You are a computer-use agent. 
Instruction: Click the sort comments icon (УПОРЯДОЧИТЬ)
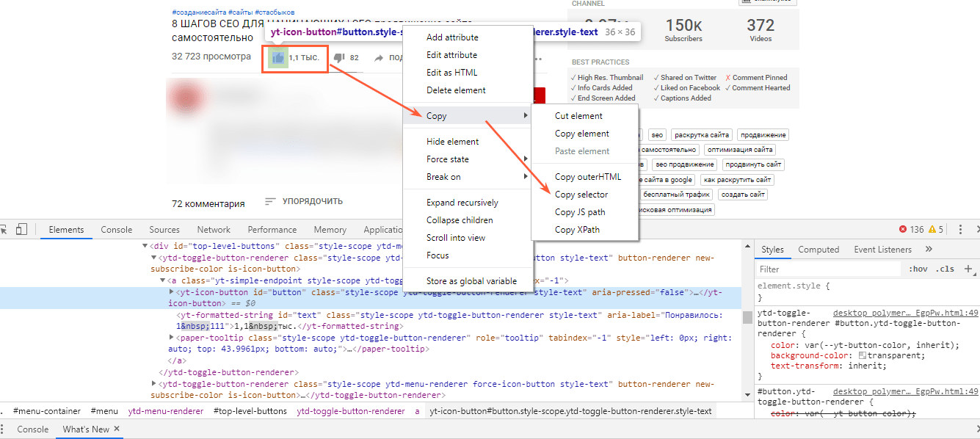click(270, 201)
